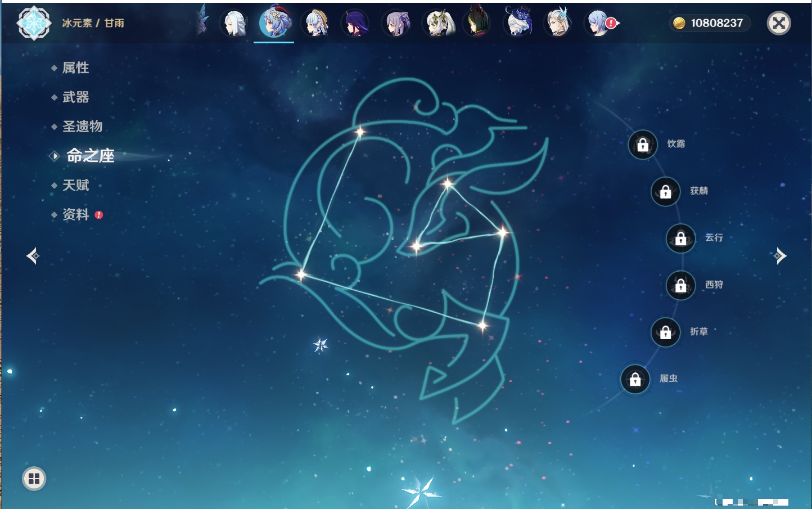This screenshot has height=509, width=812.
Task: View the locked 折草 constellation node
Action: pos(666,332)
